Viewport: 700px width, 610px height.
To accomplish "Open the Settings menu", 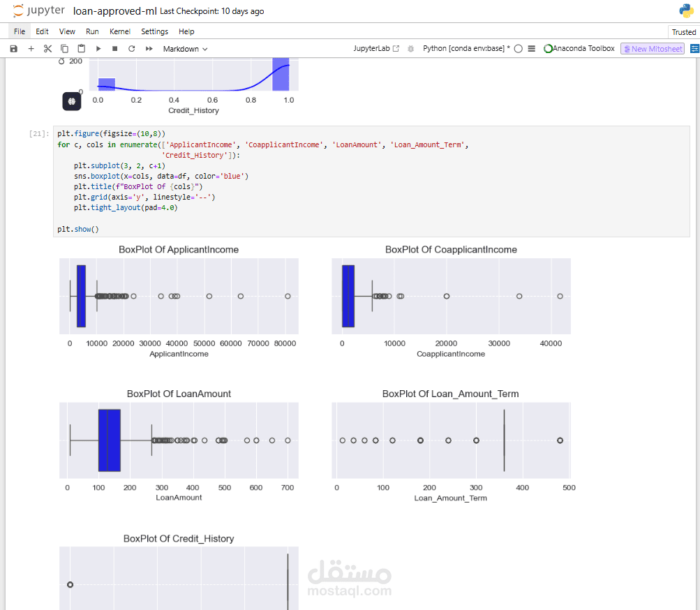I will point(154,31).
